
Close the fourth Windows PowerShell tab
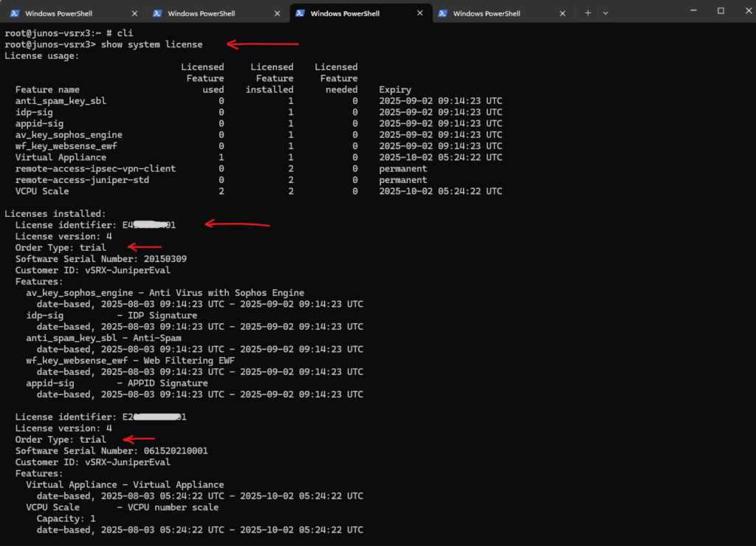562,13
